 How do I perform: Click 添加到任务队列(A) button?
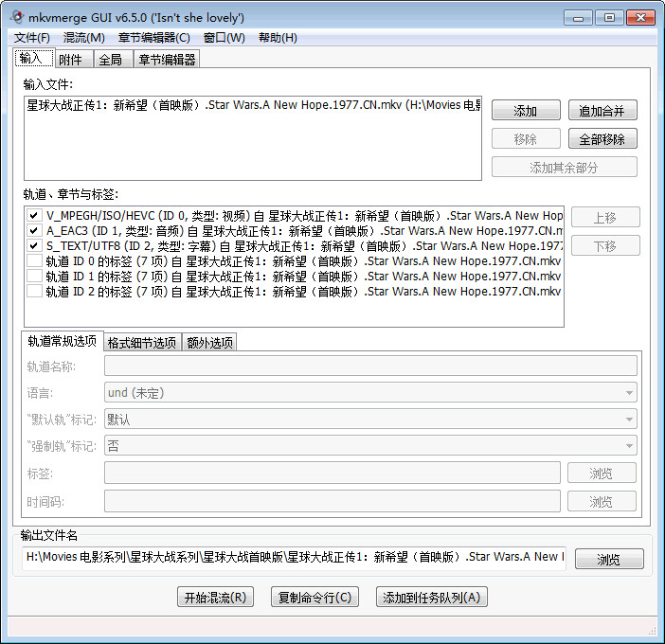coord(432,598)
